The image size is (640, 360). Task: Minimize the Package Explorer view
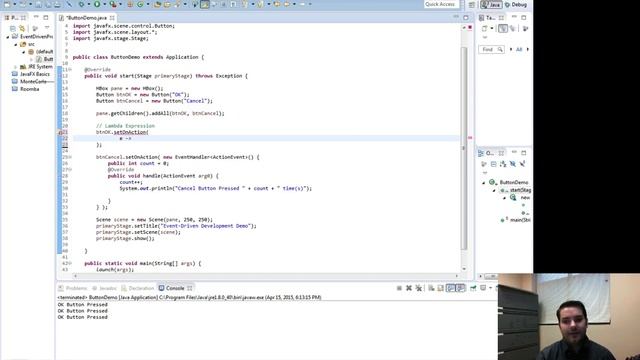pos(36,17)
